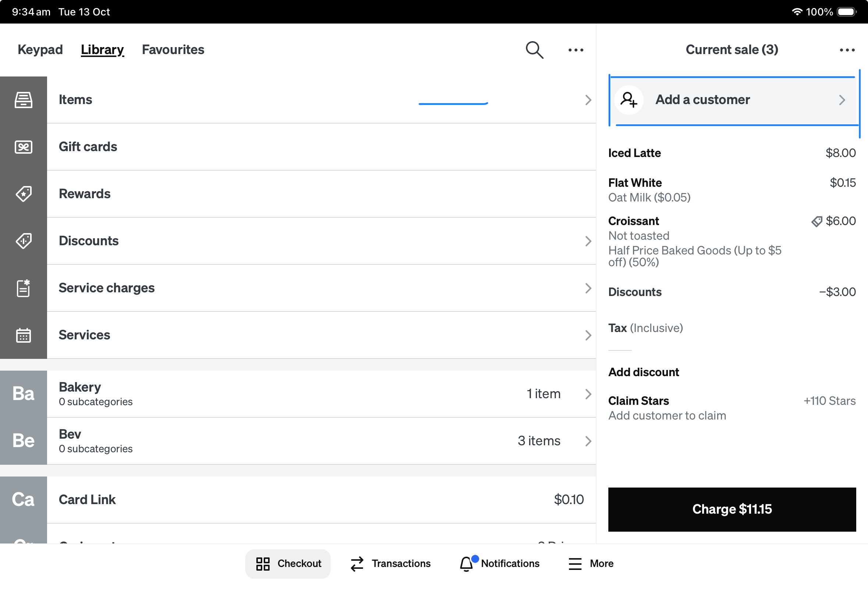Tap Add discount in the sale panel

pos(644,372)
